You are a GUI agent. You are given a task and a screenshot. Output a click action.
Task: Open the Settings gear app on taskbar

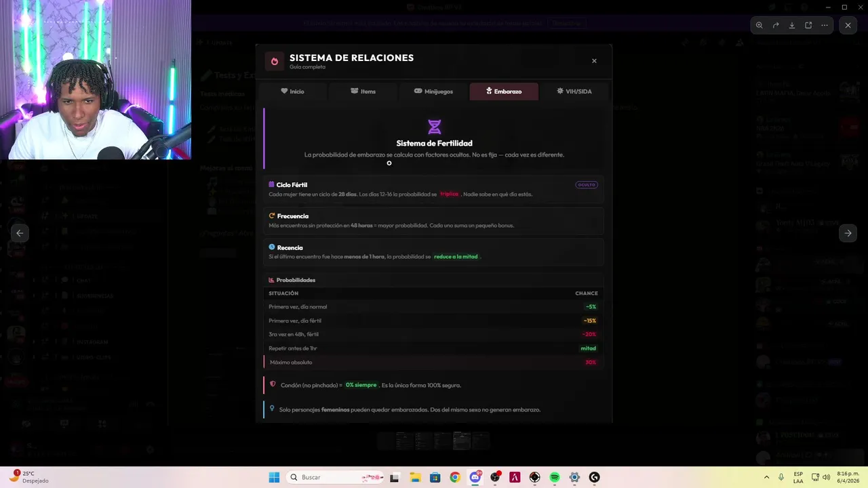pyautogui.click(x=574, y=477)
